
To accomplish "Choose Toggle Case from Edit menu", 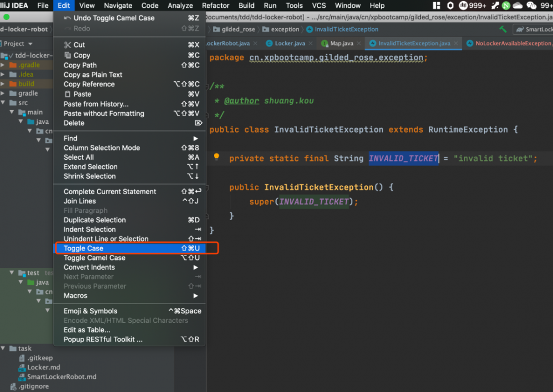I will pos(84,248).
